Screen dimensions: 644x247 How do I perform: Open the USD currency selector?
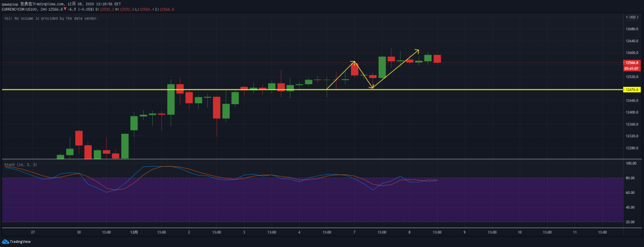(632, 17)
